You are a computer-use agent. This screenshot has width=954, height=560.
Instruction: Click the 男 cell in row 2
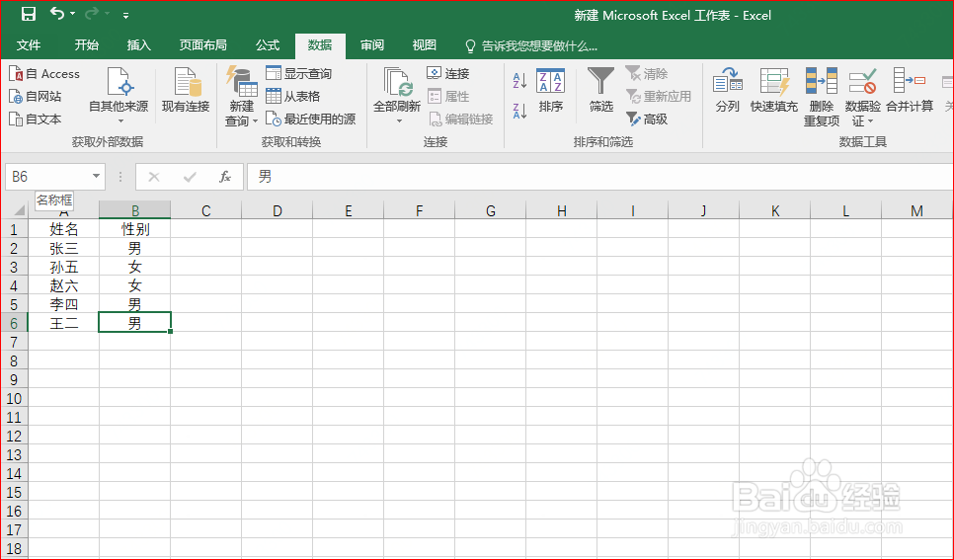point(135,248)
